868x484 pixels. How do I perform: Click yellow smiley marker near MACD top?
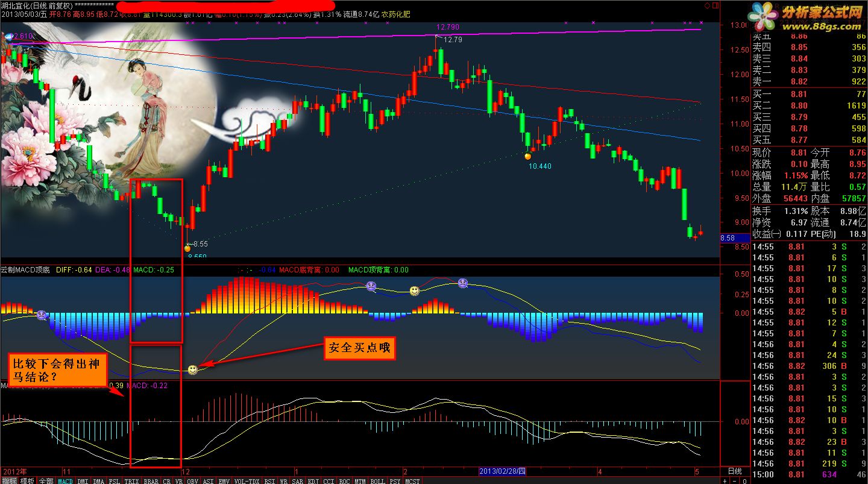pyautogui.click(x=414, y=291)
